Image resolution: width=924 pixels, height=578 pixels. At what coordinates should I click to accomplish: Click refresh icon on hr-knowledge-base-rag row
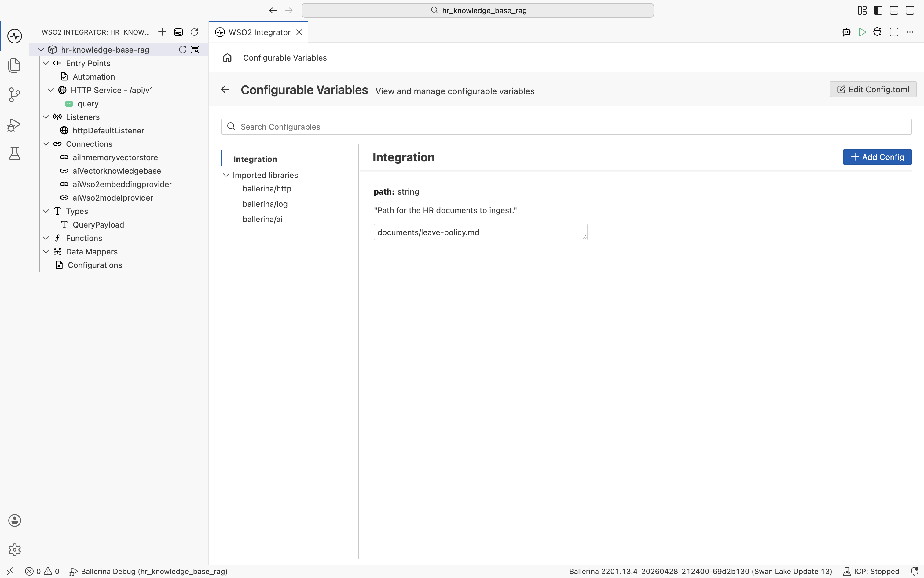pyautogui.click(x=182, y=50)
